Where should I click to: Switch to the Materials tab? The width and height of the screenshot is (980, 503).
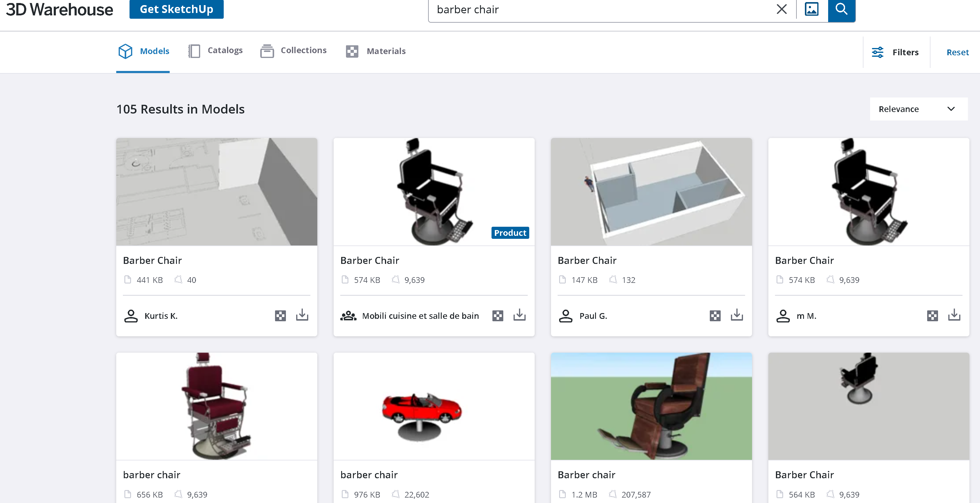point(376,51)
